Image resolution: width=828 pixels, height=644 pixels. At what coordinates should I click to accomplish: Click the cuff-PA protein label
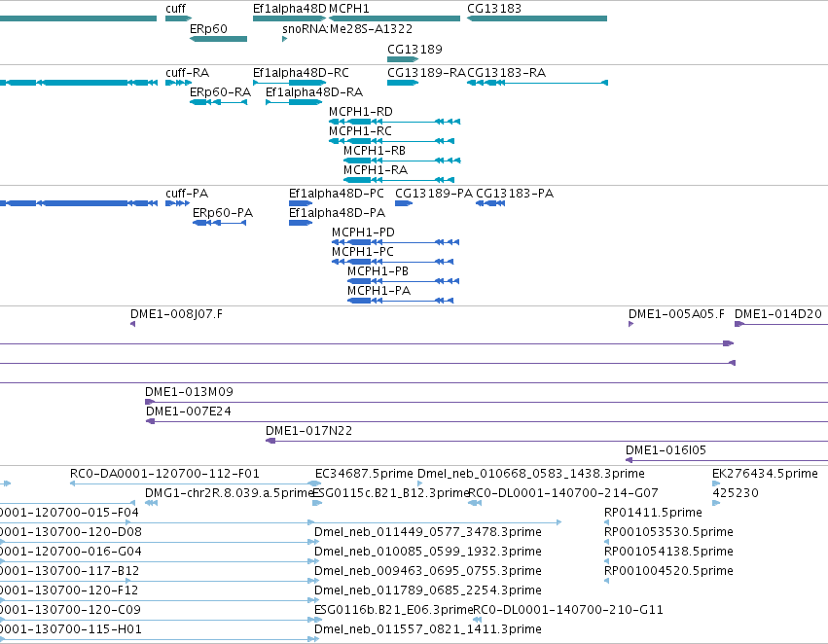[x=187, y=194]
